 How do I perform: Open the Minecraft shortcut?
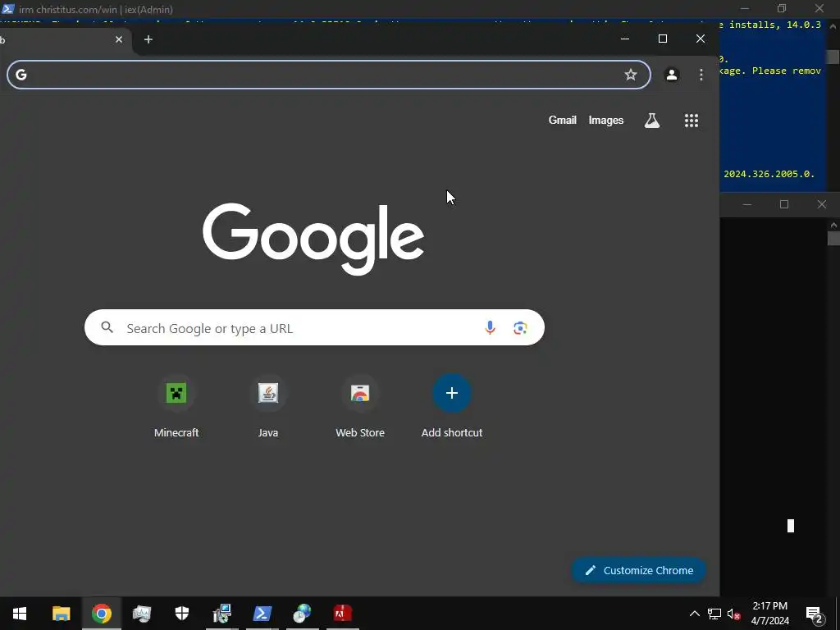176,407
